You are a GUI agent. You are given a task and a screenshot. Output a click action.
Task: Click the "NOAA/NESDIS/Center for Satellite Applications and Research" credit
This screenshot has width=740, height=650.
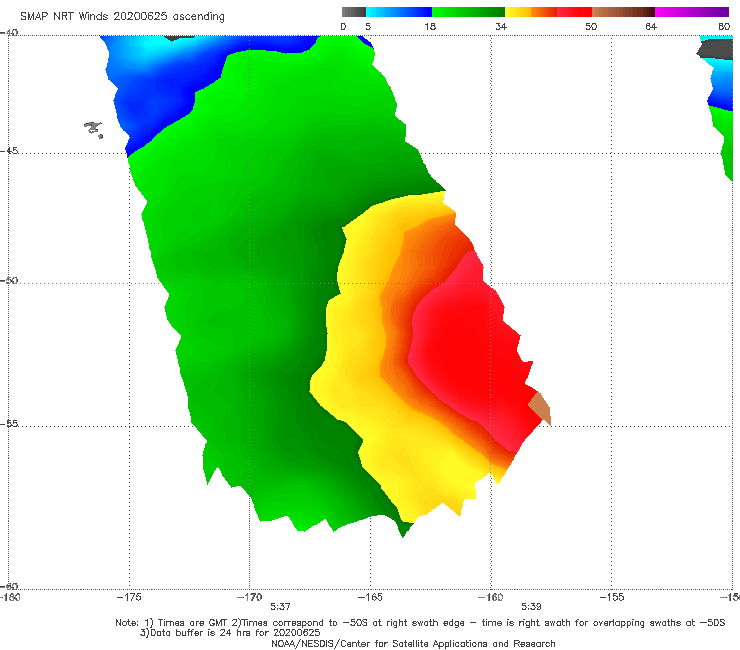[x=413, y=643]
